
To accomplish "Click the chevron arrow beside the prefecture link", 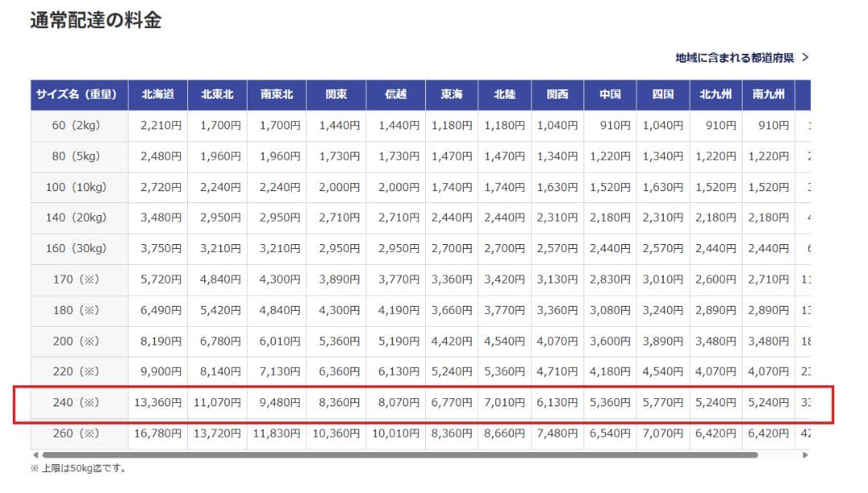I will (805, 58).
